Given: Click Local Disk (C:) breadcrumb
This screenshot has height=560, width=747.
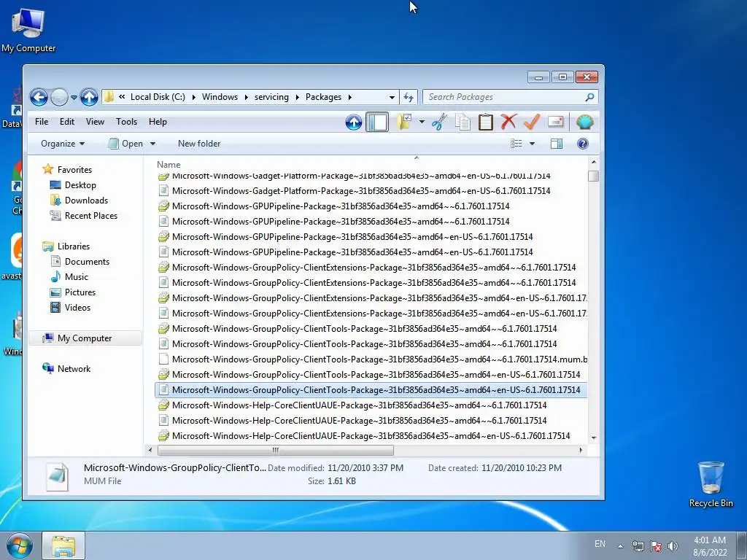Looking at the screenshot, I should (158, 97).
